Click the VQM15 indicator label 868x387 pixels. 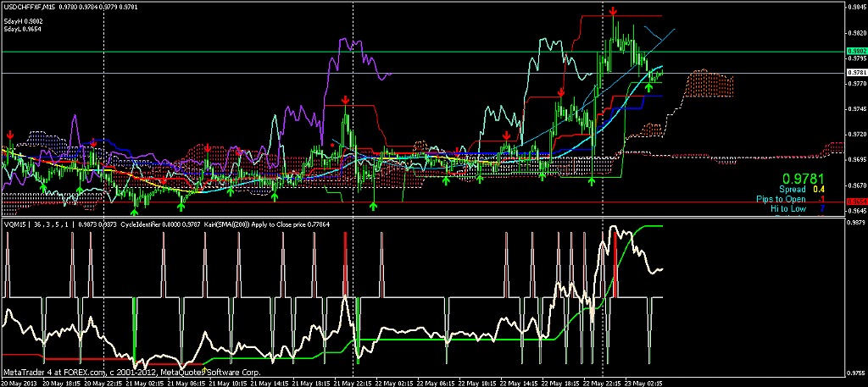14,224
